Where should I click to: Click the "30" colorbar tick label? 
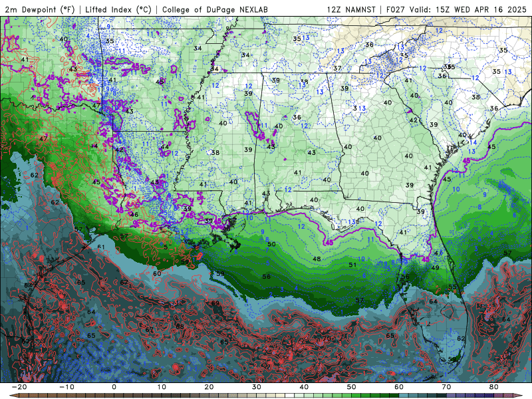pos(257,387)
